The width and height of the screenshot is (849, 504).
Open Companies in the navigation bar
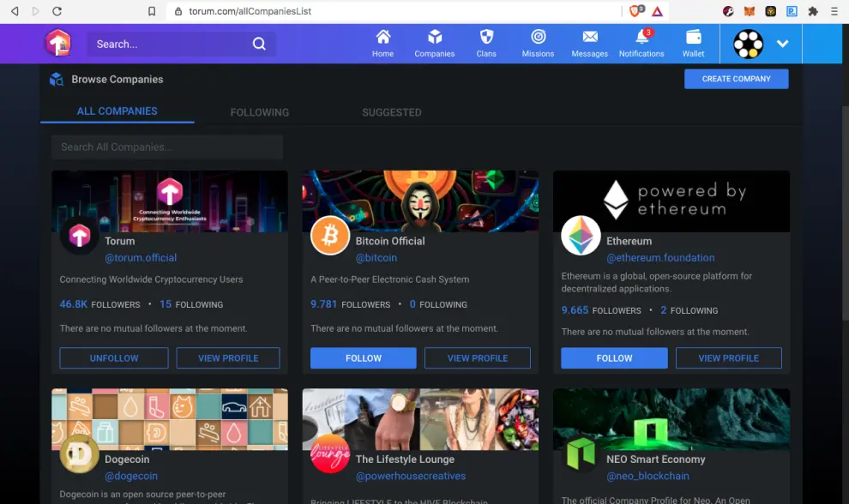[x=434, y=44]
